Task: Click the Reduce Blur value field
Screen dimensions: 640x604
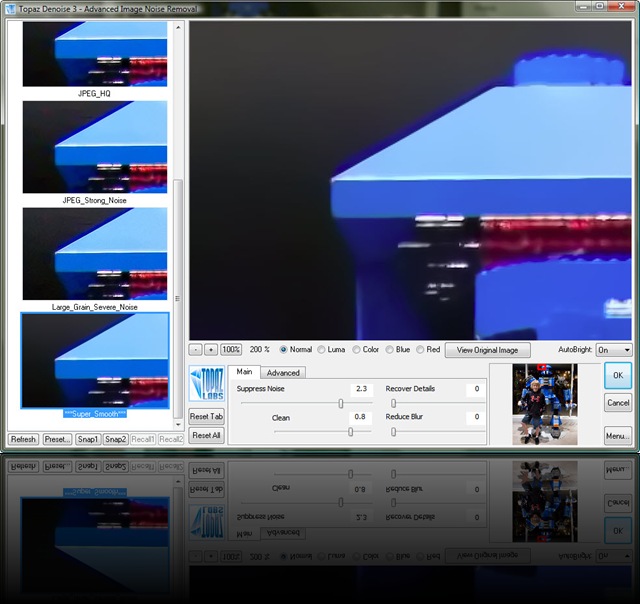Action: click(x=476, y=417)
